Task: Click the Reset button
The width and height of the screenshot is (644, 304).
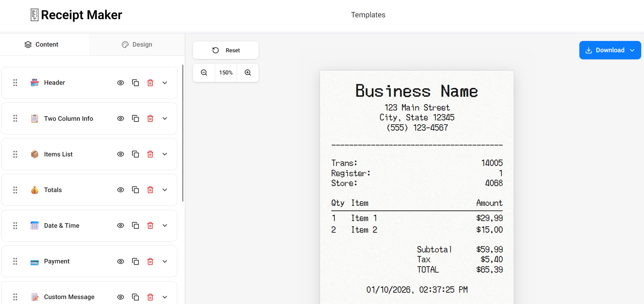Action: [226, 50]
